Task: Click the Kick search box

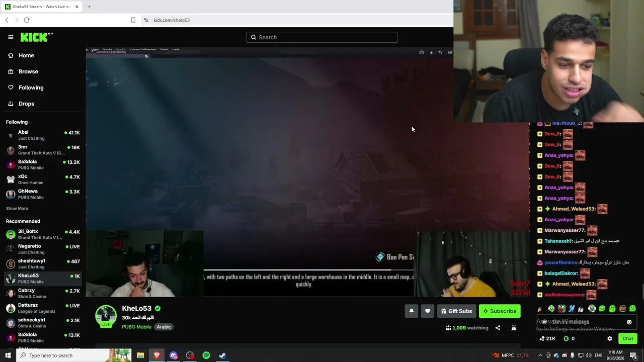Action: point(322,37)
